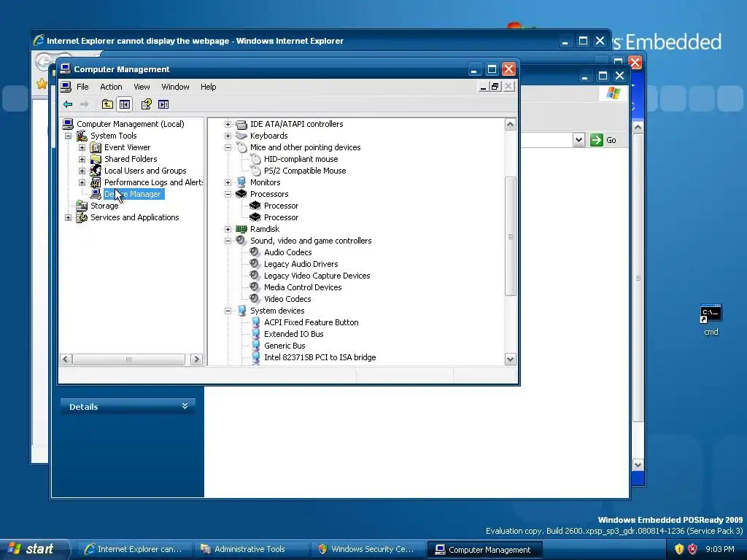Click the Ramdisk device category icon
This screenshot has width=747, height=560.
(241, 229)
